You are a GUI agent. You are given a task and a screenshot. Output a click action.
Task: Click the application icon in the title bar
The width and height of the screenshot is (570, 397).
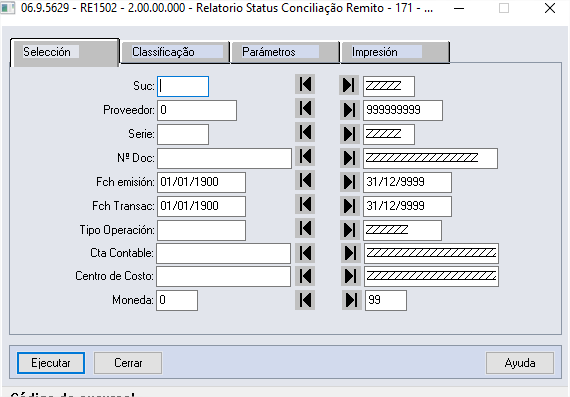point(7,8)
